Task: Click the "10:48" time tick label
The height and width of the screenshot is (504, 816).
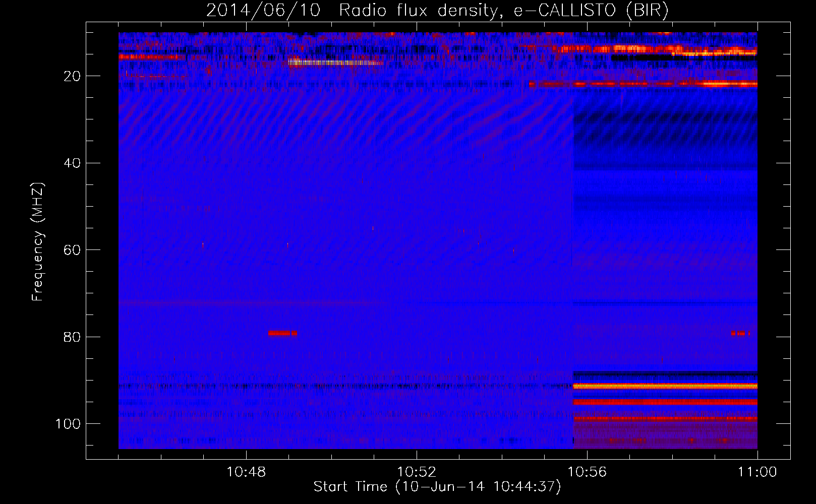Action: tap(246, 472)
